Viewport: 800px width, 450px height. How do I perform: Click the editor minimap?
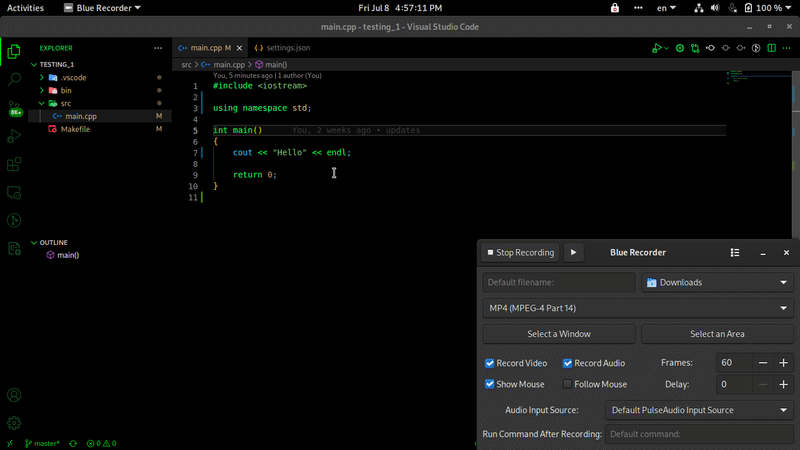[x=759, y=77]
